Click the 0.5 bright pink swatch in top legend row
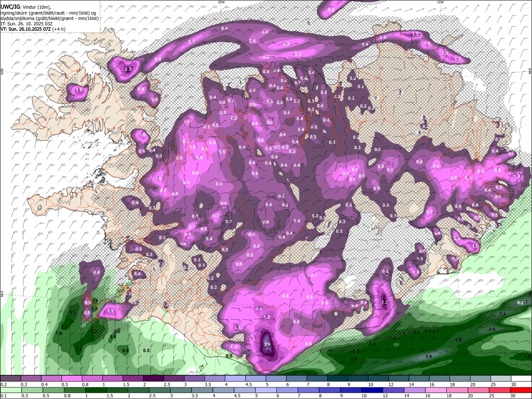 tap(71, 379)
